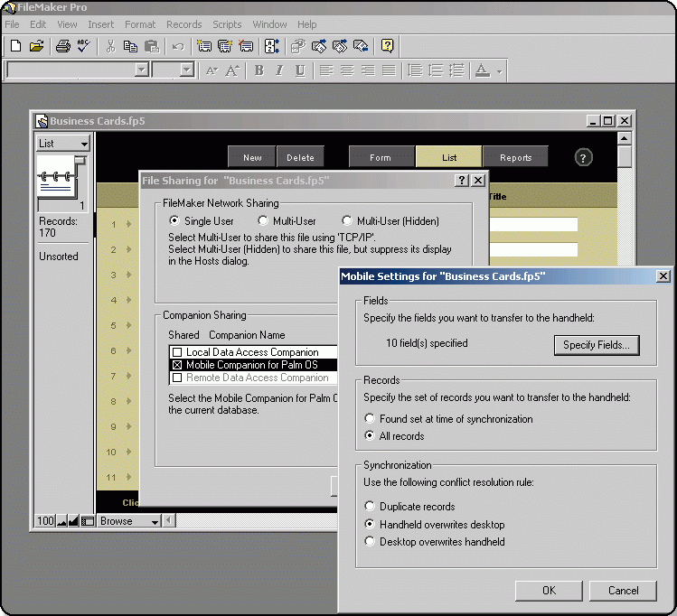Align text right
Image resolution: width=677 pixels, height=616 pixels.
tap(368, 70)
